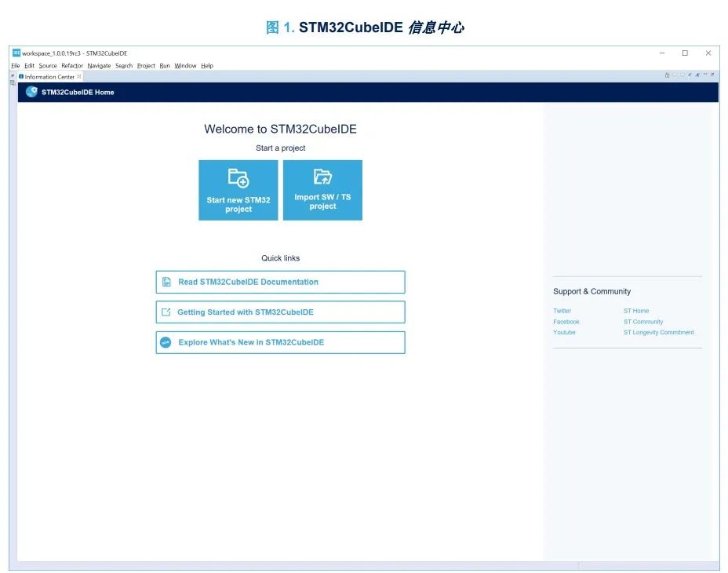Click the Home icon in the Information Center toolbar

(x=667, y=75)
